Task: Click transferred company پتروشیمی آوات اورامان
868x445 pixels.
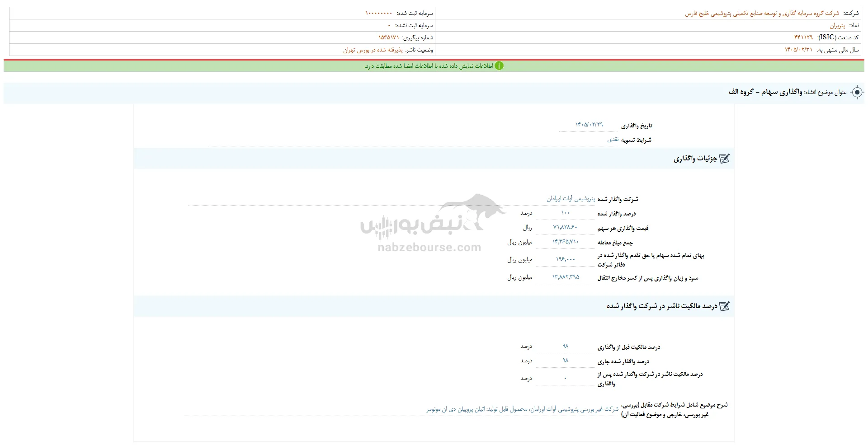Action: pos(571,199)
